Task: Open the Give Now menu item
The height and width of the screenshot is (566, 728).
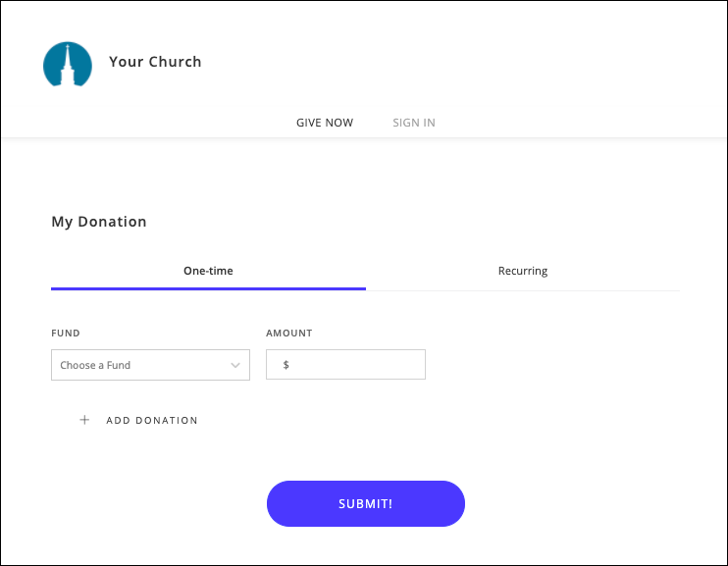Action: (325, 123)
